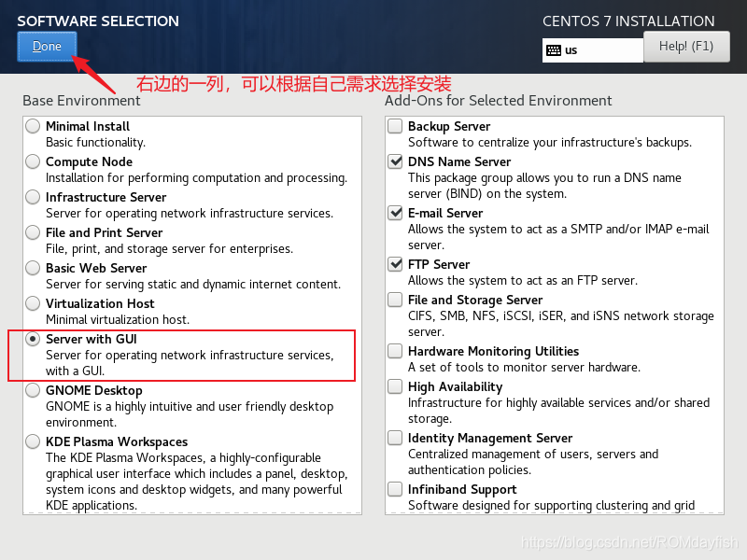The height and width of the screenshot is (560, 747).
Task: Click the 'Backup Server' label
Action: click(449, 126)
